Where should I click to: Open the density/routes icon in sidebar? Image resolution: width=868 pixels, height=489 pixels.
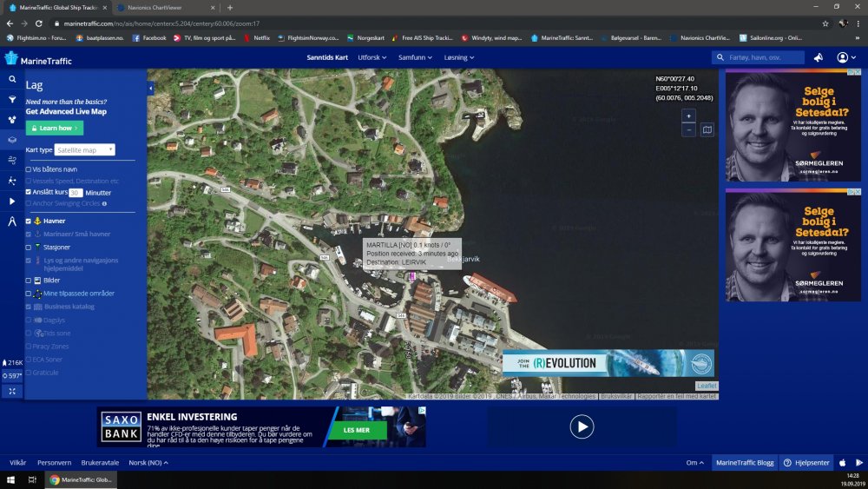click(x=11, y=181)
